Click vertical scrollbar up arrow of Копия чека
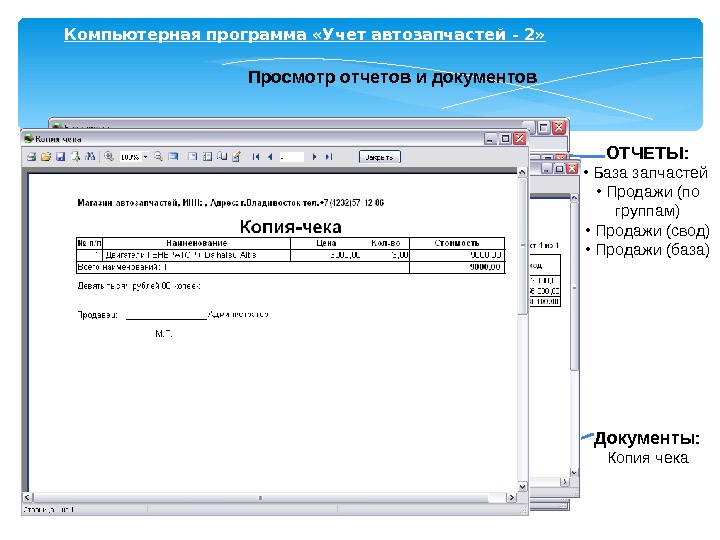Image resolution: width=720 pixels, height=540 pixels. (522, 173)
